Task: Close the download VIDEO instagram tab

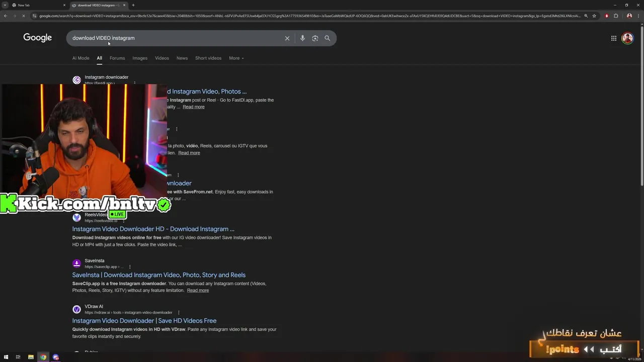Action: coord(124,5)
